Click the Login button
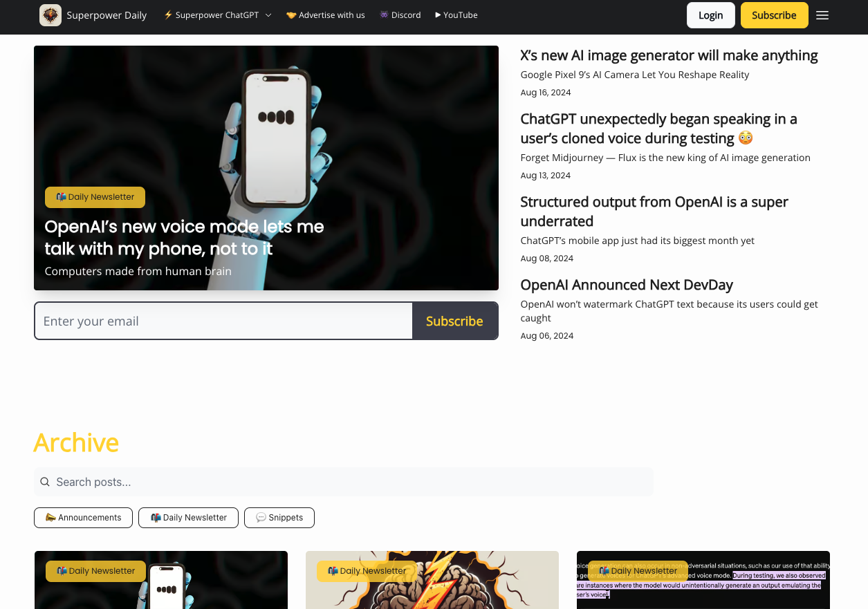This screenshot has height=609, width=868. click(710, 15)
